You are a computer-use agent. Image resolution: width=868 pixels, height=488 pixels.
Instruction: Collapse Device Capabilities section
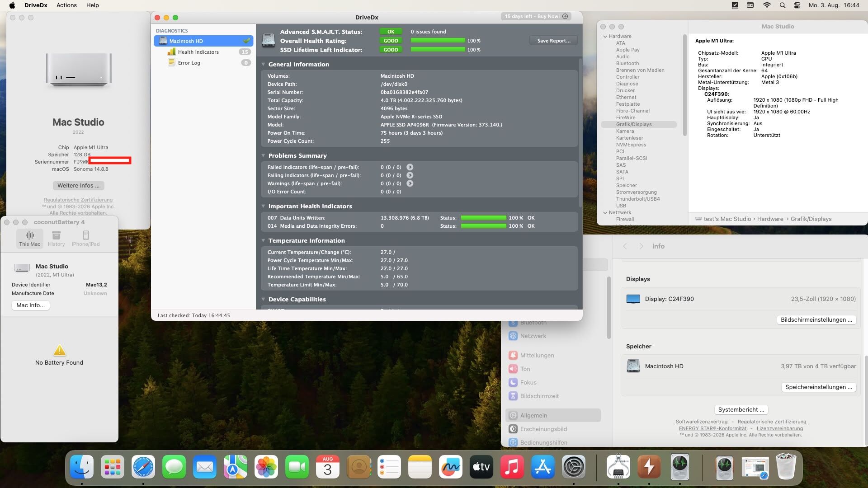(x=263, y=299)
